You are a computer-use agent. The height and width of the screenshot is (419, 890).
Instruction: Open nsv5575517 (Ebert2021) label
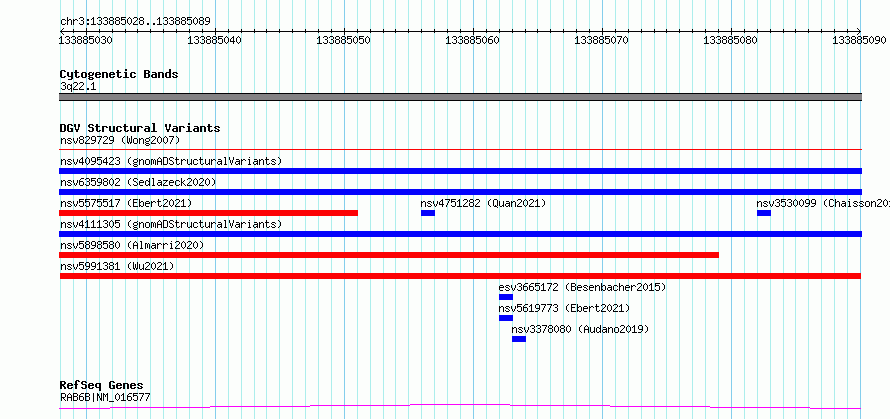tap(126, 203)
